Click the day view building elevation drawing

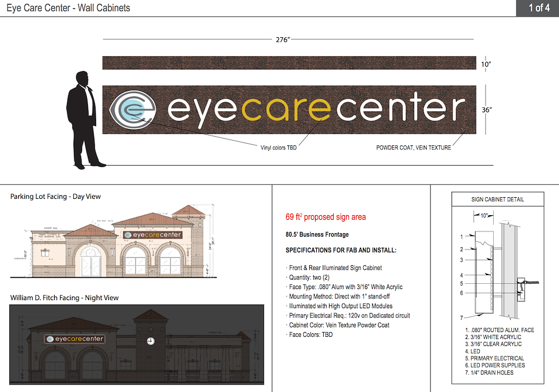click(114, 241)
